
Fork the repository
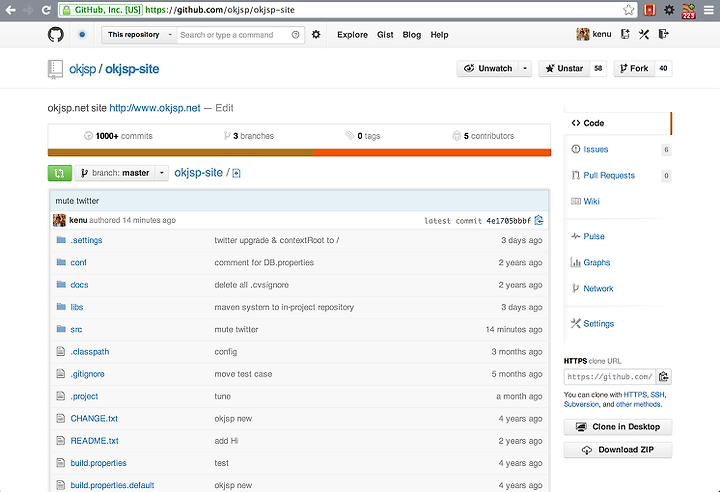point(634,68)
